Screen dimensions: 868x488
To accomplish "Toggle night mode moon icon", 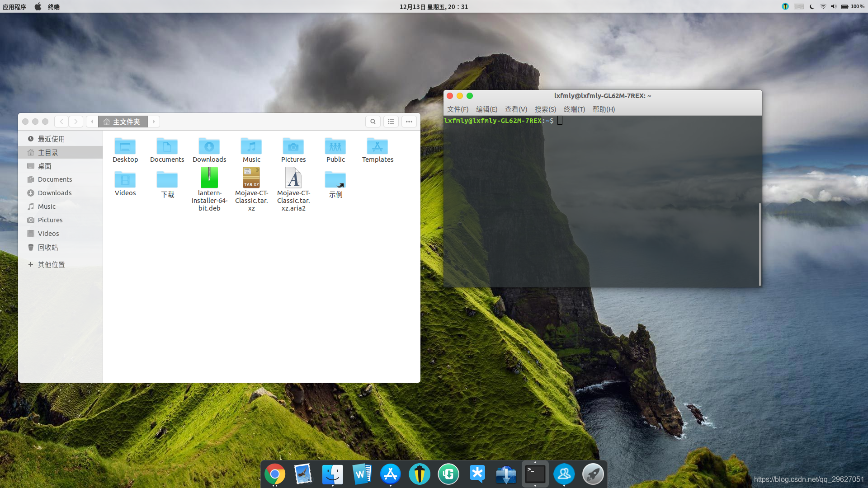I will [812, 7].
